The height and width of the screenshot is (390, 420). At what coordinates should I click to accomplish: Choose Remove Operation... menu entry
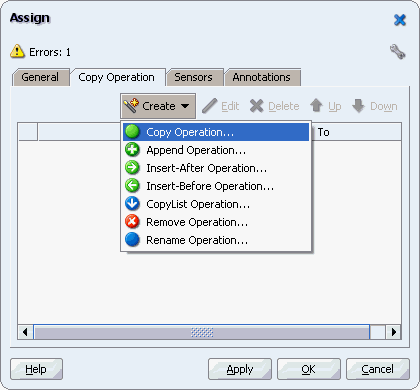click(216, 222)
